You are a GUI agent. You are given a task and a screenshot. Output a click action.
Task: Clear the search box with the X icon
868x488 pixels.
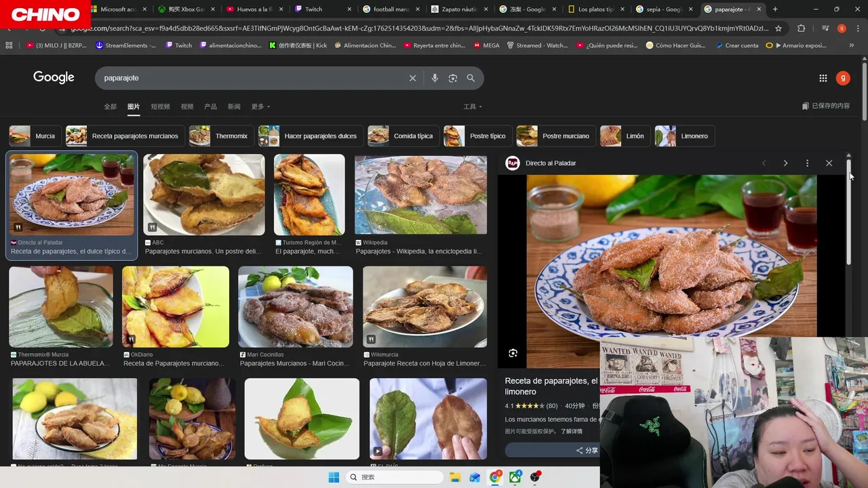412,78
